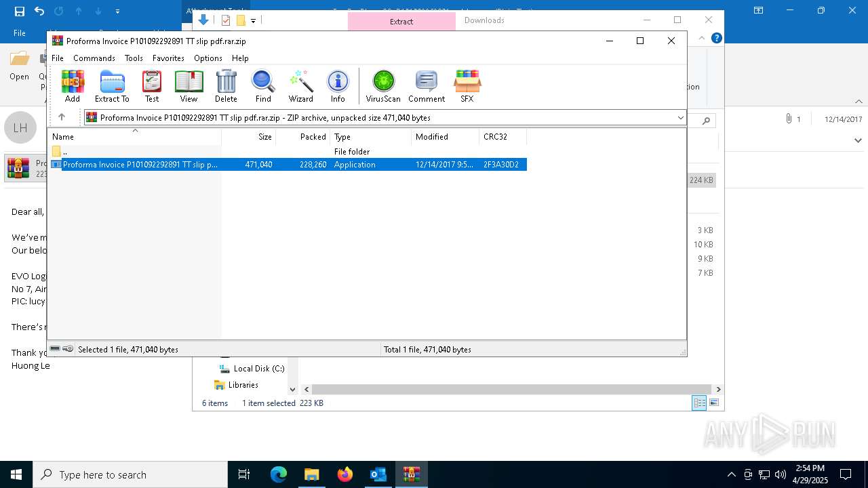Create SFX self-extracting archive
Screen dimensions: 868x488
click(467, 87)
